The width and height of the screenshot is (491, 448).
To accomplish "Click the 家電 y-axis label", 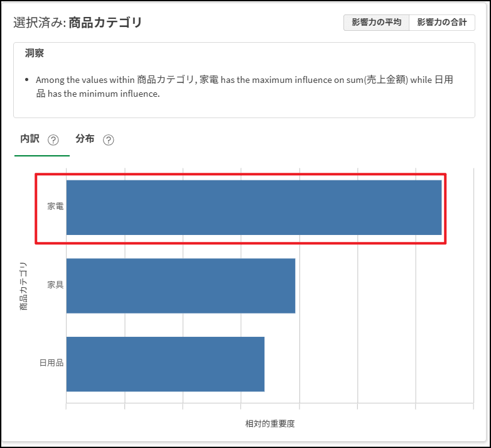I will coord(55,207).
